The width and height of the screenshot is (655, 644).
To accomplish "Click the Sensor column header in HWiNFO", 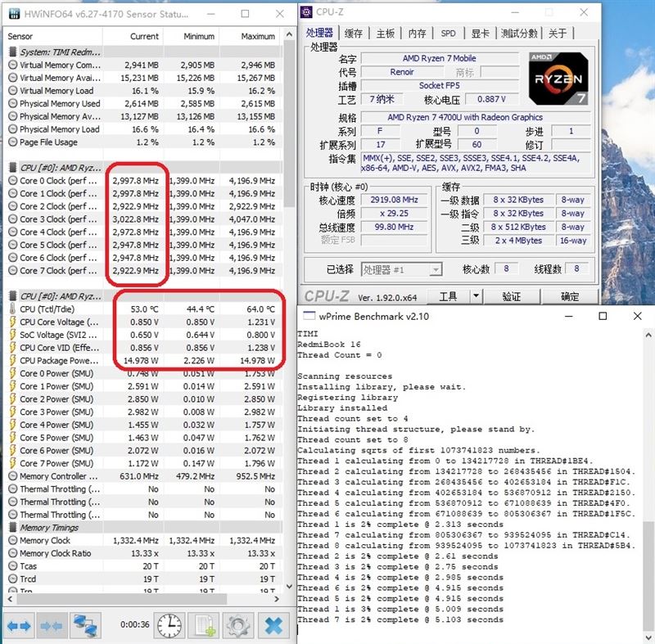I will tap(53, 36).
